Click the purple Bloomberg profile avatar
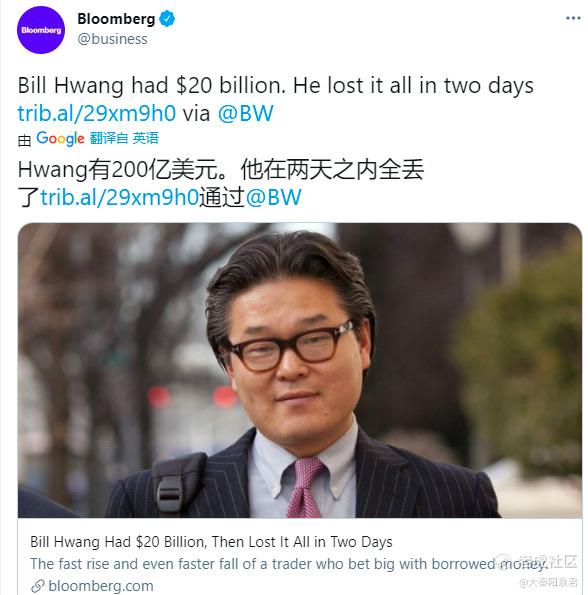 tap(41, 30)
